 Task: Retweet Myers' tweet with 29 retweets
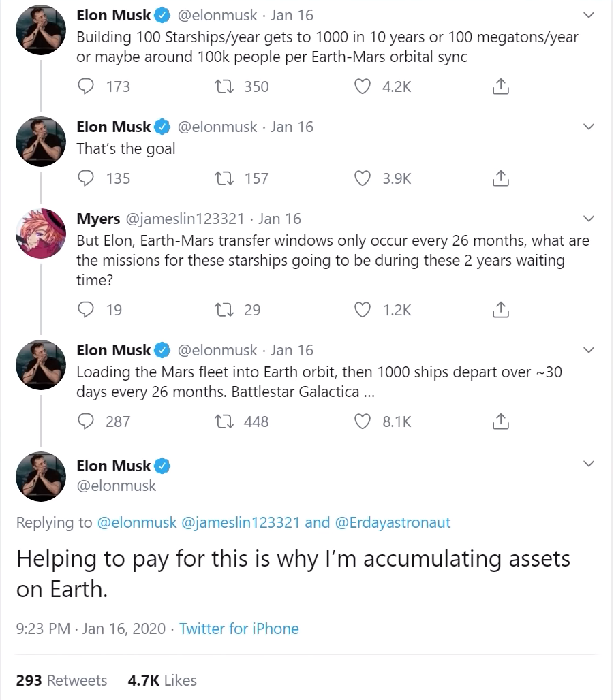pyautogui.click(x=221, y=310)
